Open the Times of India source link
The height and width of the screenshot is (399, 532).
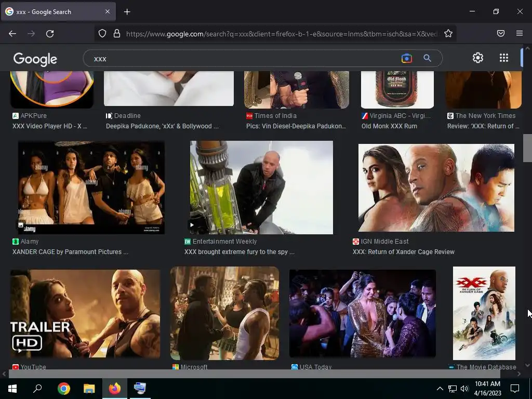271,116
